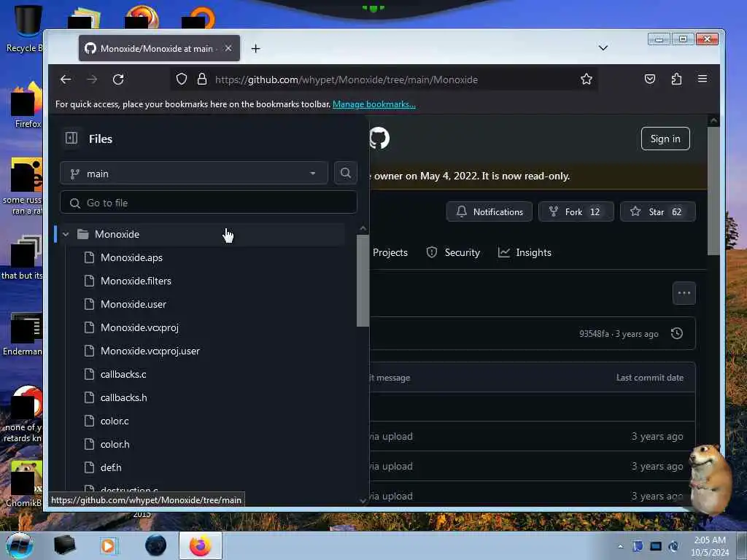Image resolution: width=747 pixels, height=560 pixels.
Task: Switch to the Insights tab
Action: pyautogui.click(x=525, y=253)
